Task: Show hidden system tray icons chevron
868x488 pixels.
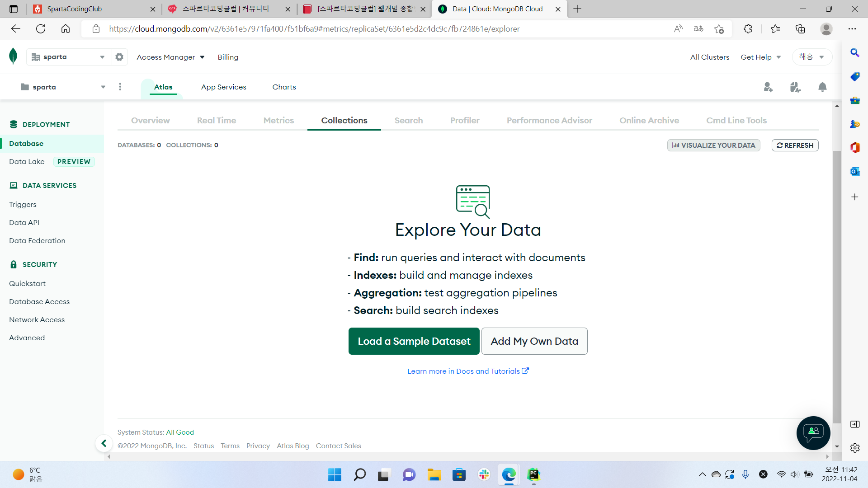Action: (x=702, y=474)
